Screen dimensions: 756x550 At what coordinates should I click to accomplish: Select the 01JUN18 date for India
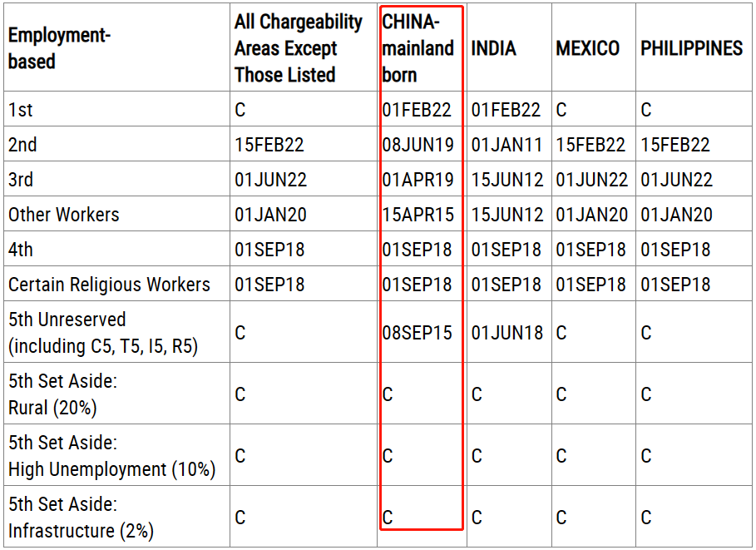coord(506,333)
